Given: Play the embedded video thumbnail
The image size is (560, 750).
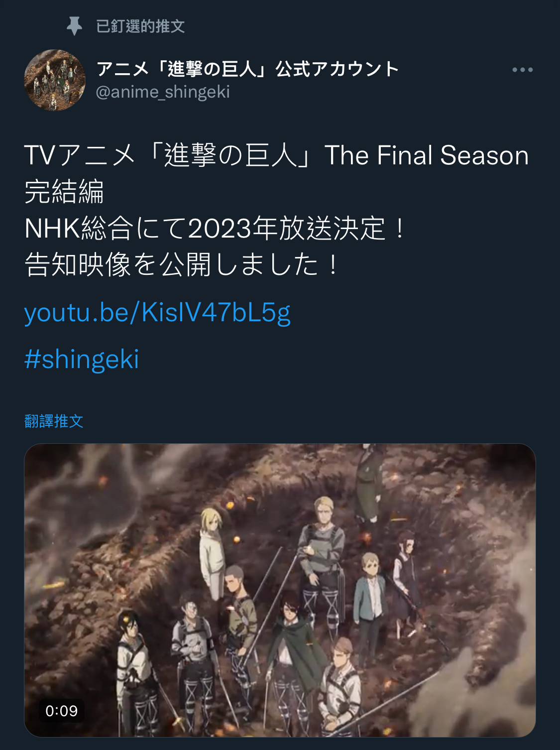Looking at the screenshot, I should pyautogui.click(x=280, y=590).
